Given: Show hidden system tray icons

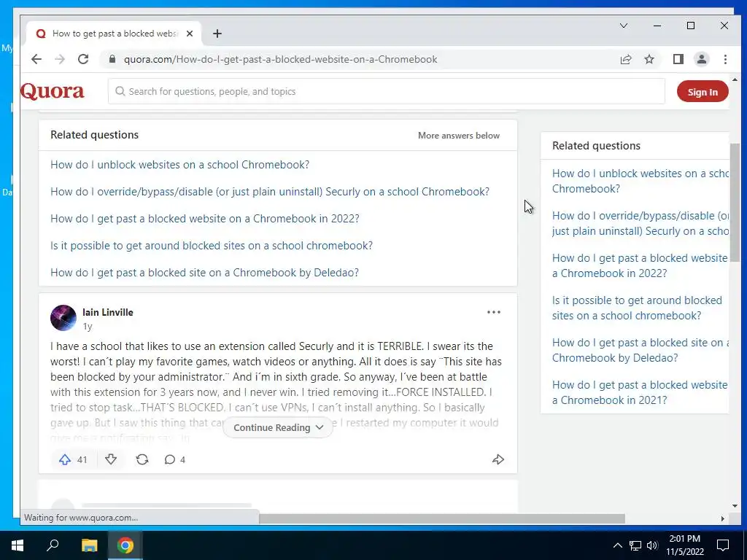Looking at the screenshot, I should (x=617, y=545).
